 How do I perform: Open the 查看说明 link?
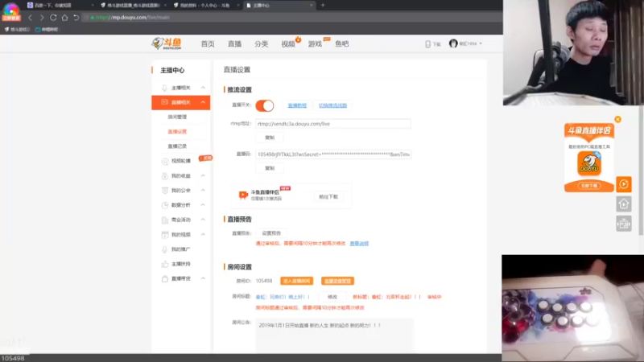(x=359, y=244)
